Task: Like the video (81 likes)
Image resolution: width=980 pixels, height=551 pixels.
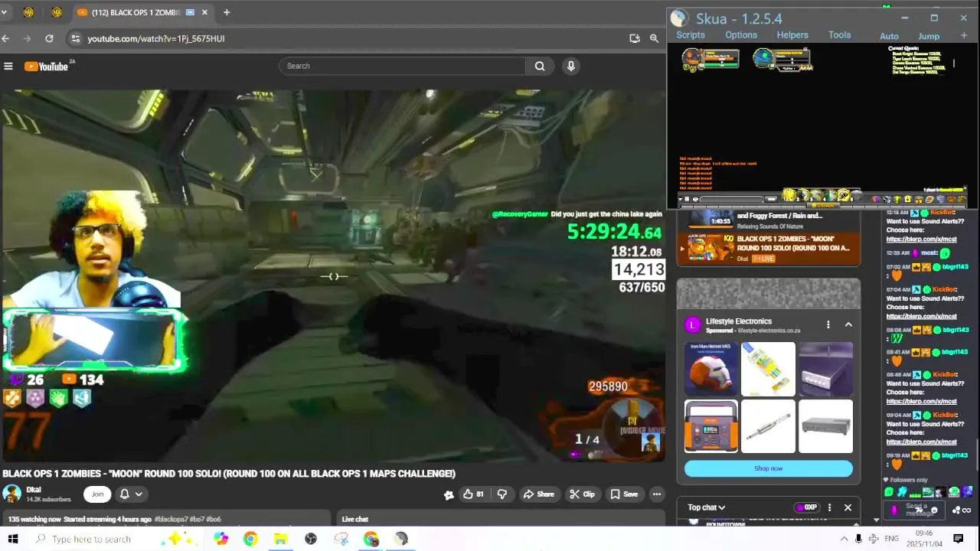Action: tap(473, 494)
